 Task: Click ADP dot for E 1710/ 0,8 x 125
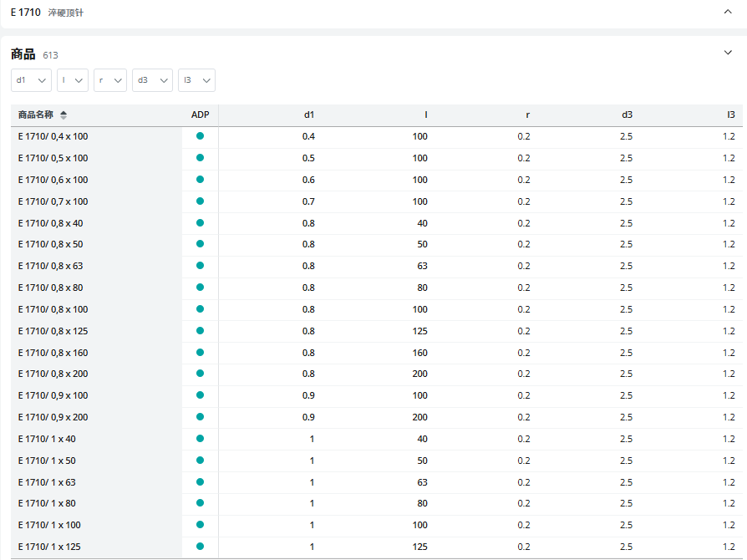coord(200,330)
